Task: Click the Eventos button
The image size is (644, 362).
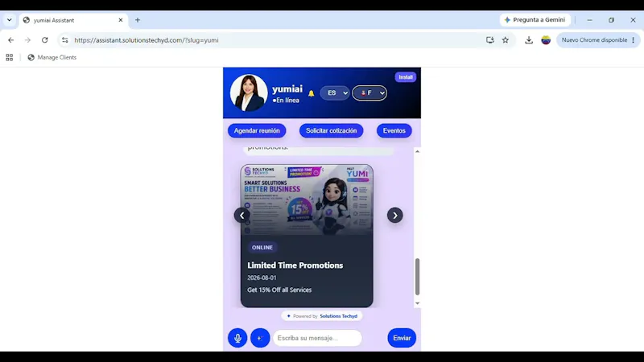Action: tap(394, 130)
